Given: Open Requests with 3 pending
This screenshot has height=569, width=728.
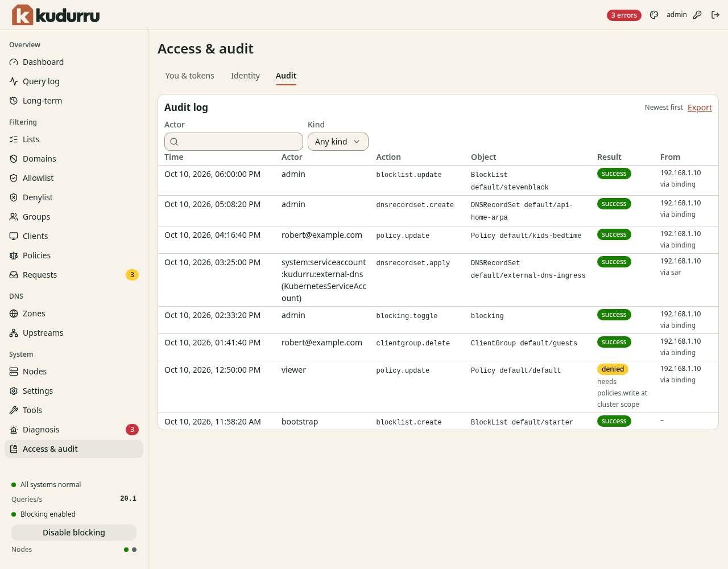Looking at the screenshot, I should pos(74,275).
